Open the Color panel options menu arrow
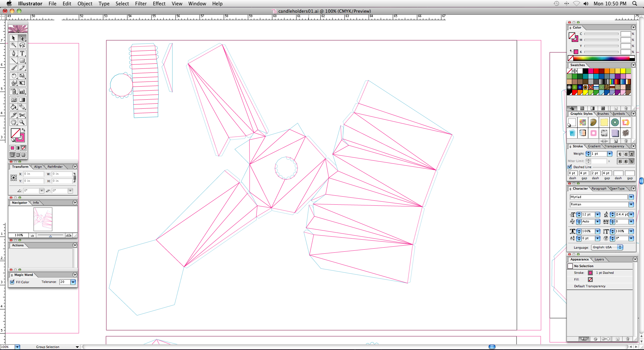 click(633, 28)
